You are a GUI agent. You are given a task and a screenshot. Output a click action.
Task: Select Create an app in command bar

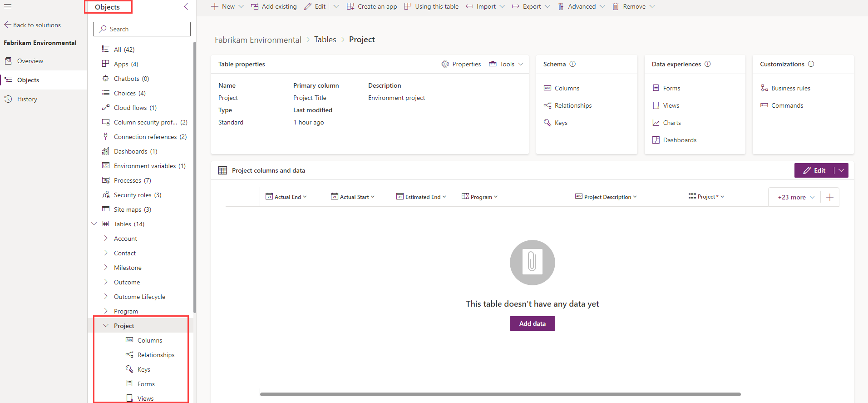coord(372,6)
